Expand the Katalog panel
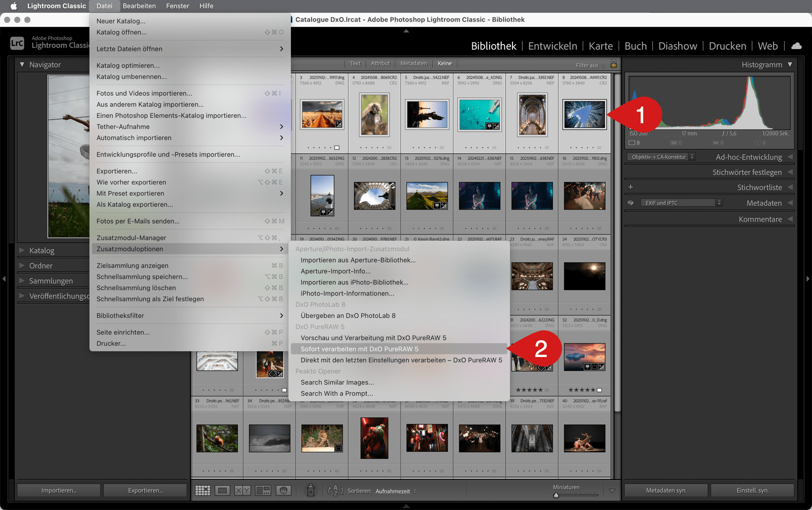Image resolution: width=812 pixels, height=510 pixels. 22,250
